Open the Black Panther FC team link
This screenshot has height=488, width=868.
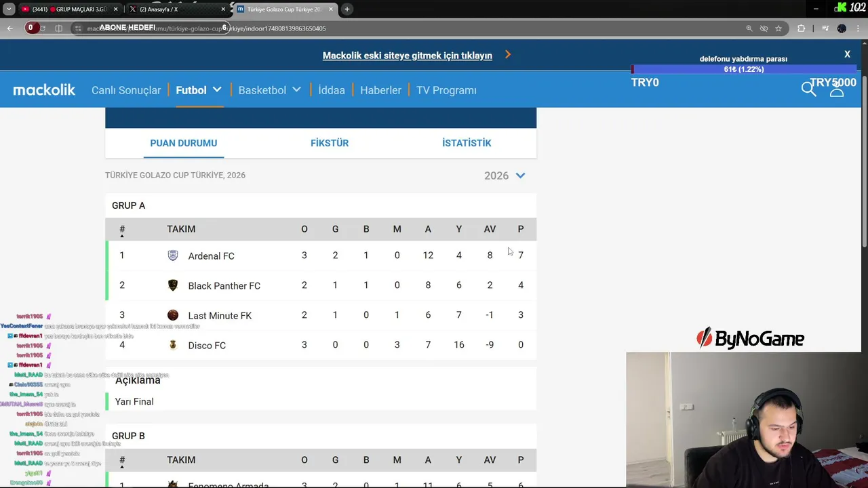[224, 286]
